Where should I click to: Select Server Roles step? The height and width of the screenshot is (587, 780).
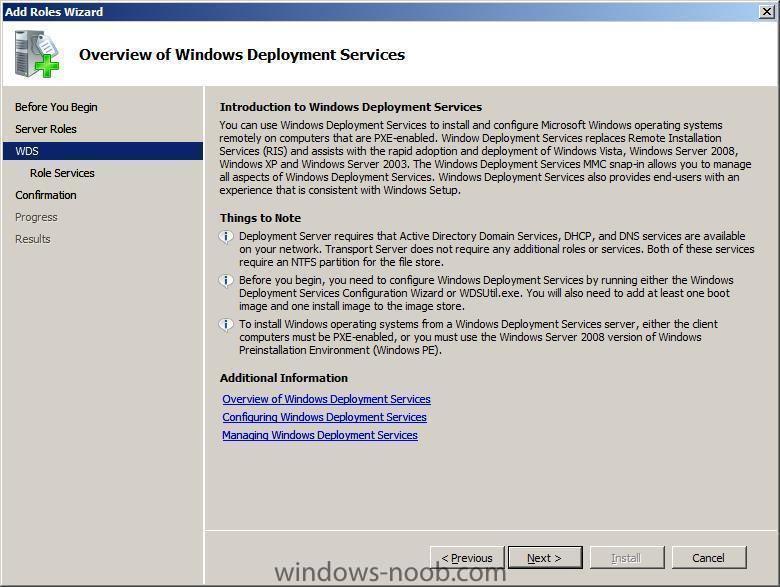click(x=46, y=129)
